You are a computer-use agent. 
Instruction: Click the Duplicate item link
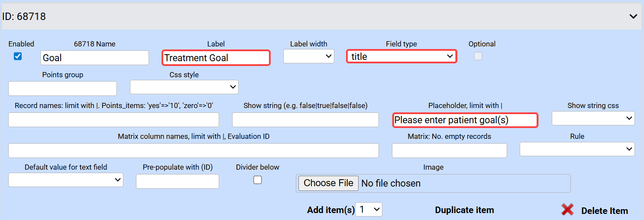coord(464,210)
